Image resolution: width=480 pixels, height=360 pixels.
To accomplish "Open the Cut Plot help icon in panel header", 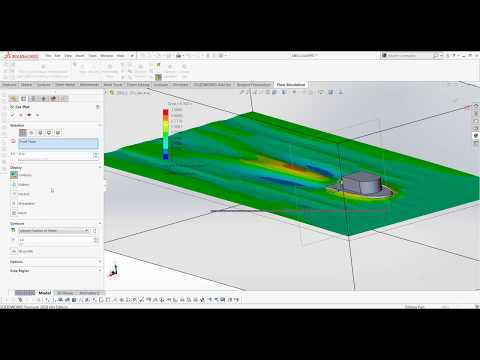I will 98,107.
